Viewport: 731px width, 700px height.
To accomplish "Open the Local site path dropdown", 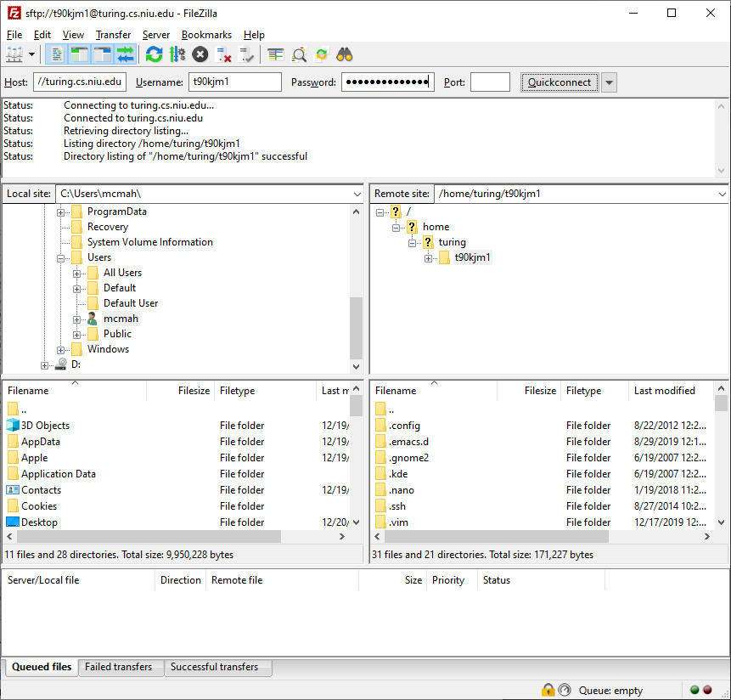I will (357, 194).
